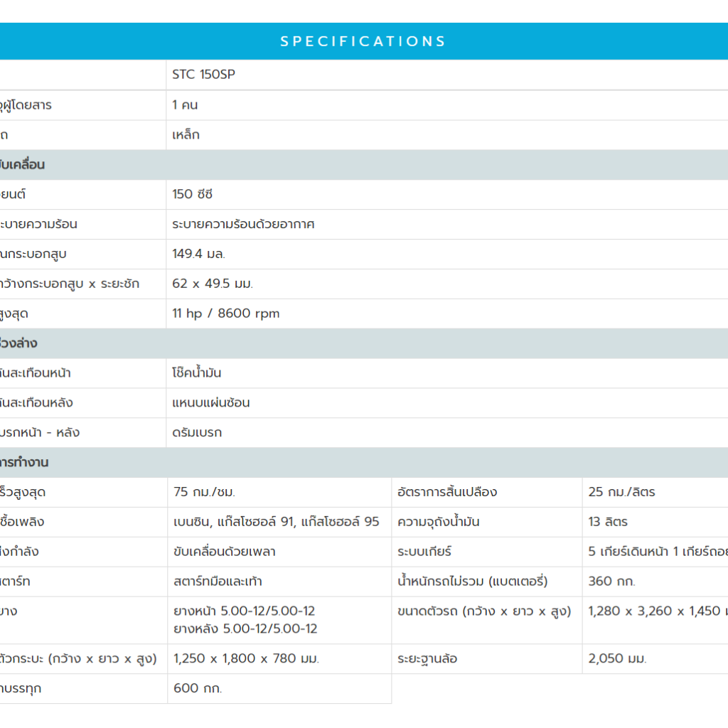Click the engine size "150 ซีซี"
Image resolution: width=728 pixels, height=728 pixels.
pyautogui.click(x=192, y=194)
